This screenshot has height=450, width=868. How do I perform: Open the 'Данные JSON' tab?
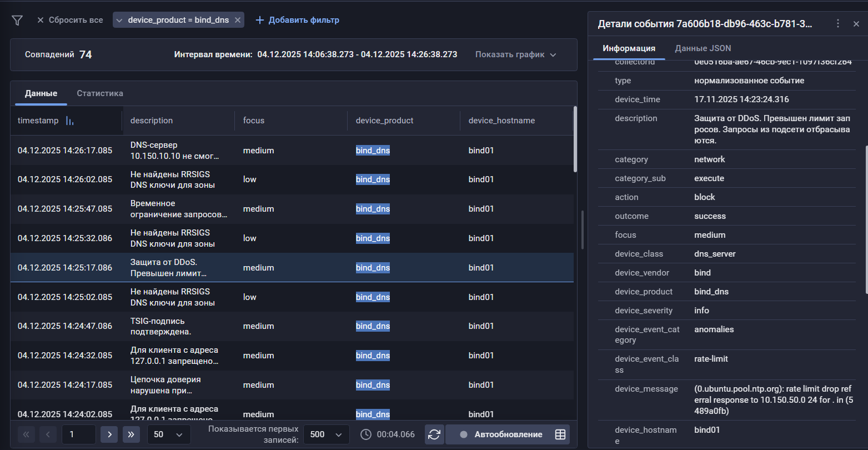coord(703,48)
